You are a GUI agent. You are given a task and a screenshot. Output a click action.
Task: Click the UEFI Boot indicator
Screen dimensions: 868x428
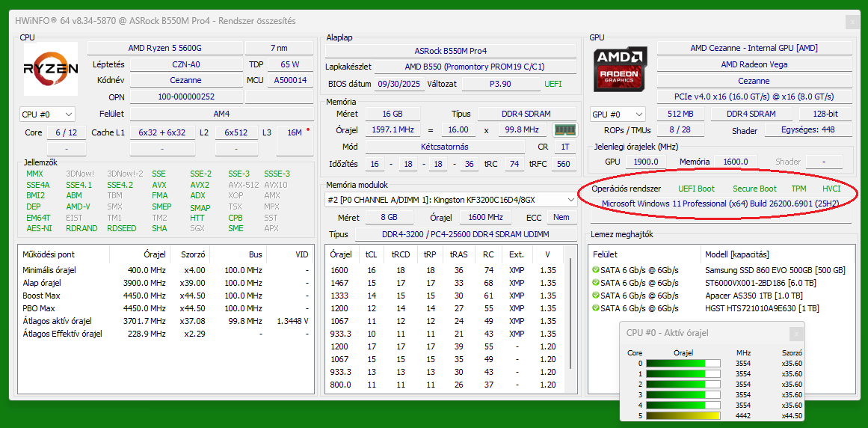tap(696, 189)
